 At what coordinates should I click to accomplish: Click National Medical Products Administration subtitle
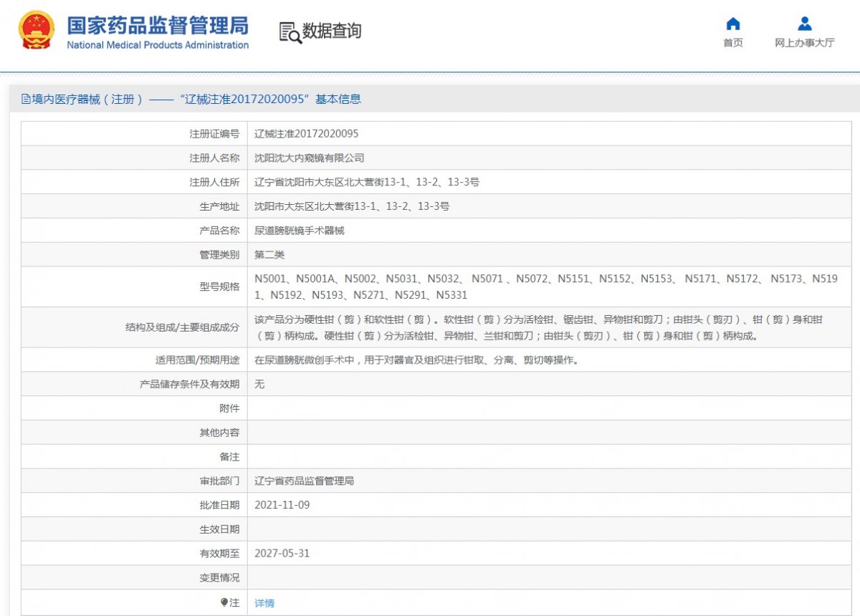pyautogui.click(x=158, y=45)
